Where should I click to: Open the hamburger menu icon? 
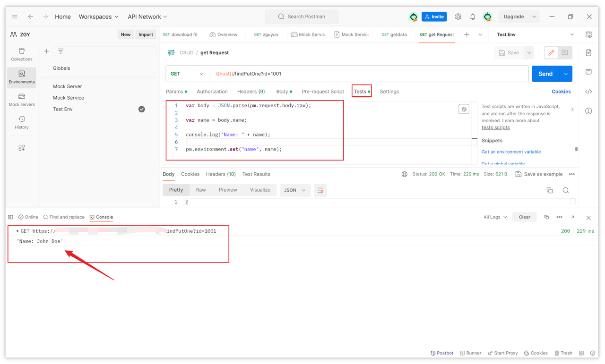pyautogui.click(x=15, y=17)
